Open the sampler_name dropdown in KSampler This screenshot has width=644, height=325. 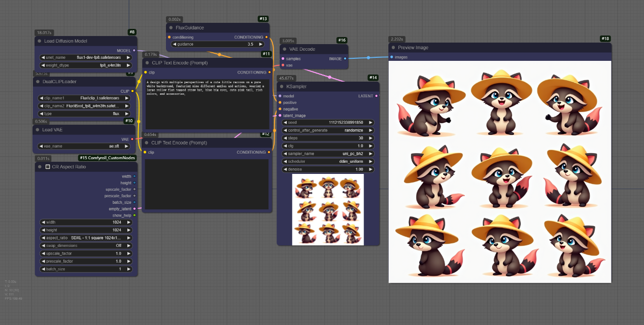[x=328, y=154]
